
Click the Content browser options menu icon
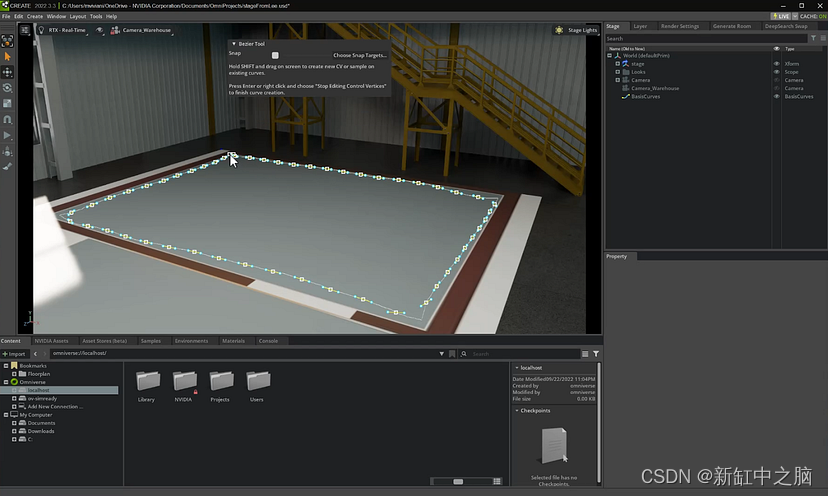click(585, 354)
